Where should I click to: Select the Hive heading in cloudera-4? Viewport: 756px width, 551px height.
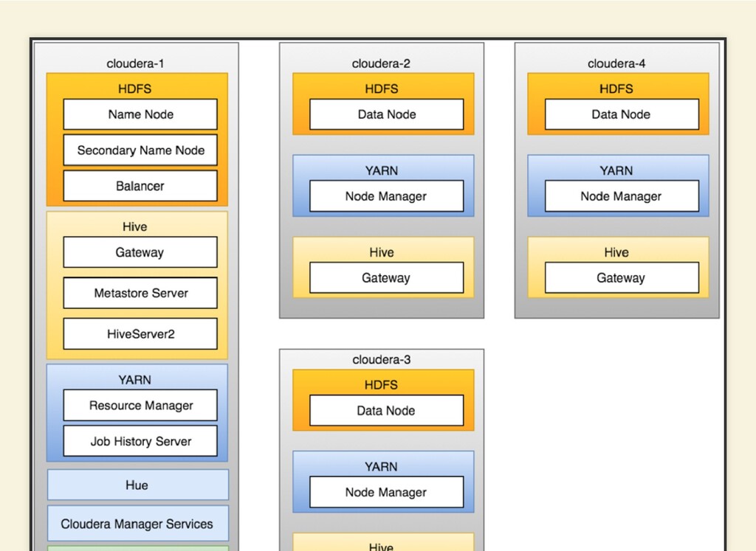click(x=616, y=253)
